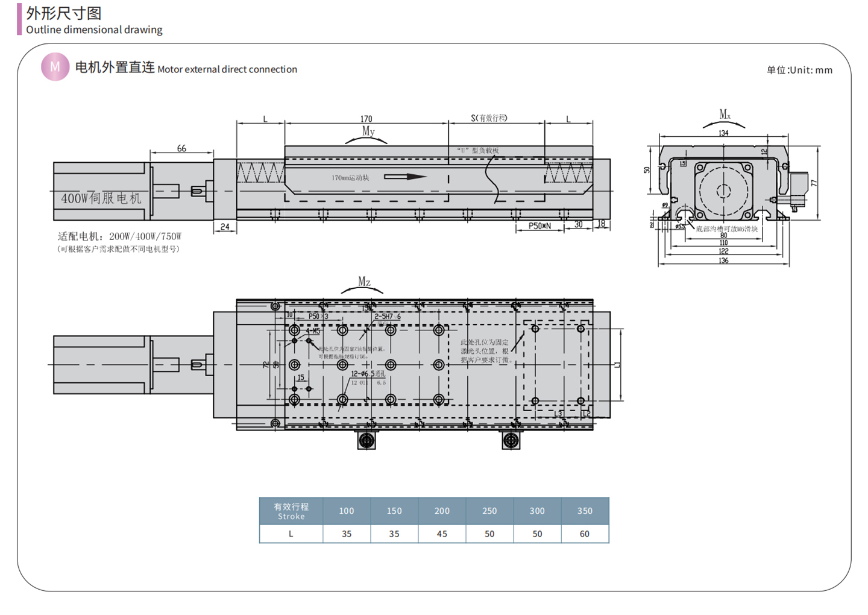Click the pink vertical bar beside the title
Screen dimensions: 868x615
(x=19, y=19)
